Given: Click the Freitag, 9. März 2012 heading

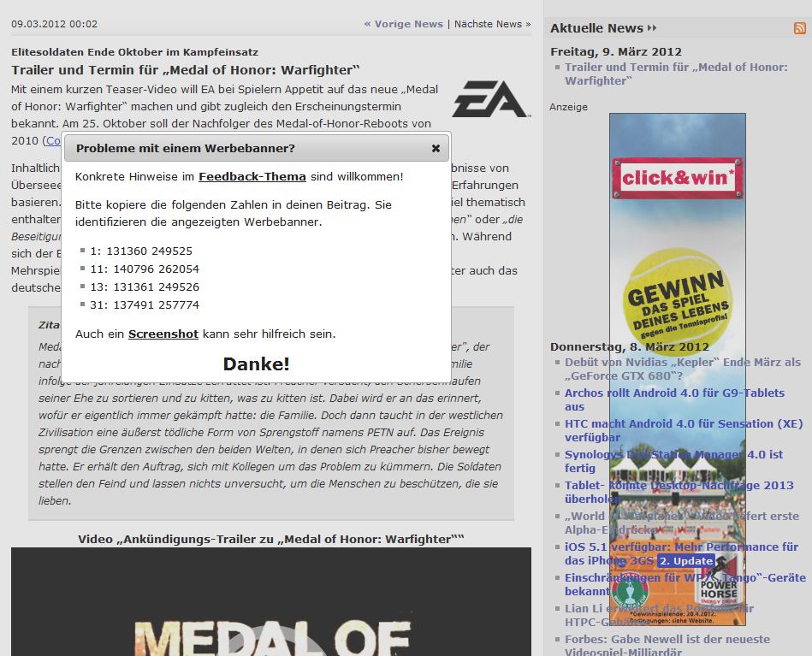Looking at the screenshot, I should (x=616, y=52).
